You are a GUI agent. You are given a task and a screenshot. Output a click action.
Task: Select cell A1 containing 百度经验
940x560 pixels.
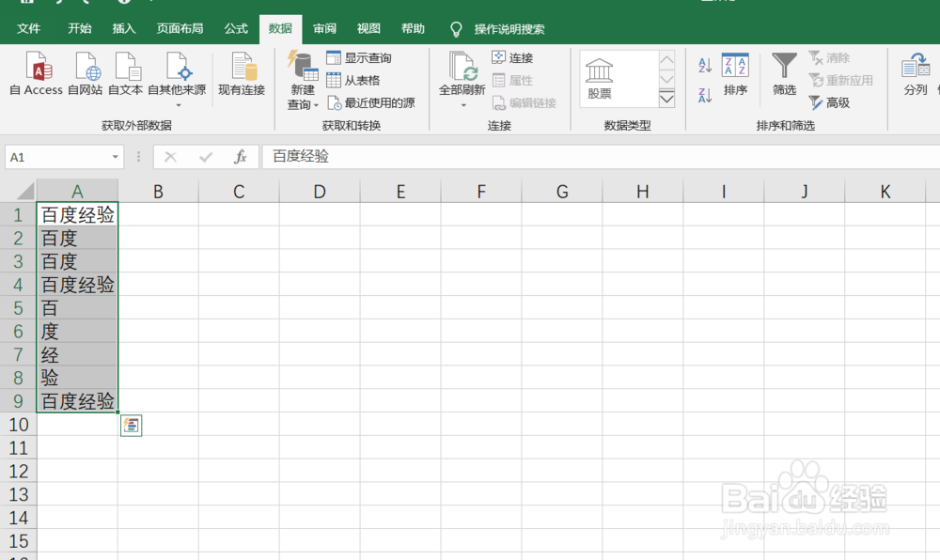(x=77, y=215)
